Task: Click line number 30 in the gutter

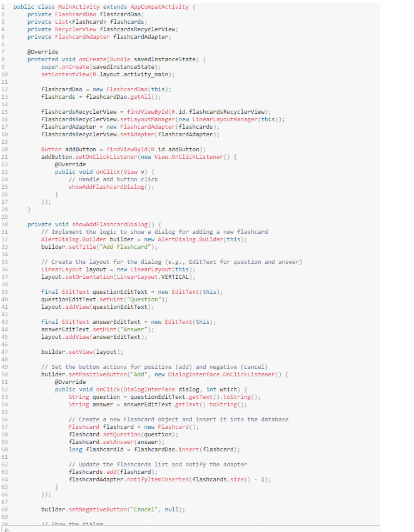Action: [4, 224]
